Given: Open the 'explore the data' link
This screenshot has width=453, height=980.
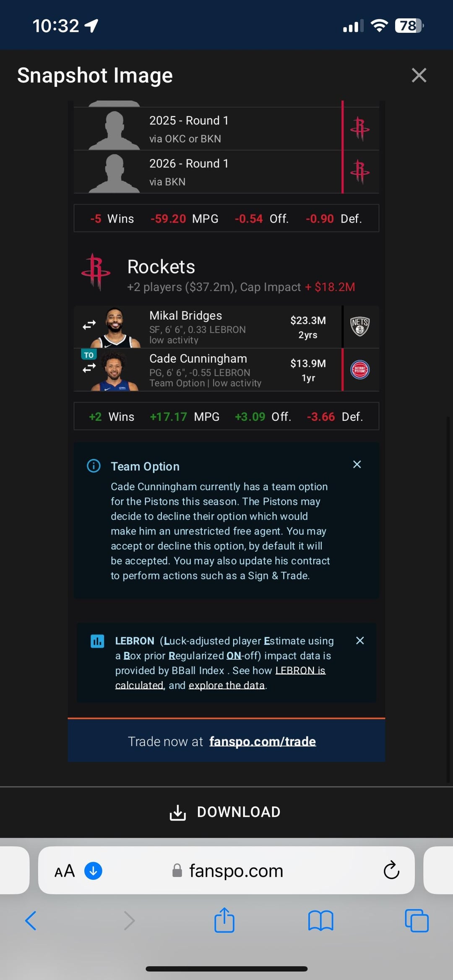Looking at the screenshot, I should 226,685.
